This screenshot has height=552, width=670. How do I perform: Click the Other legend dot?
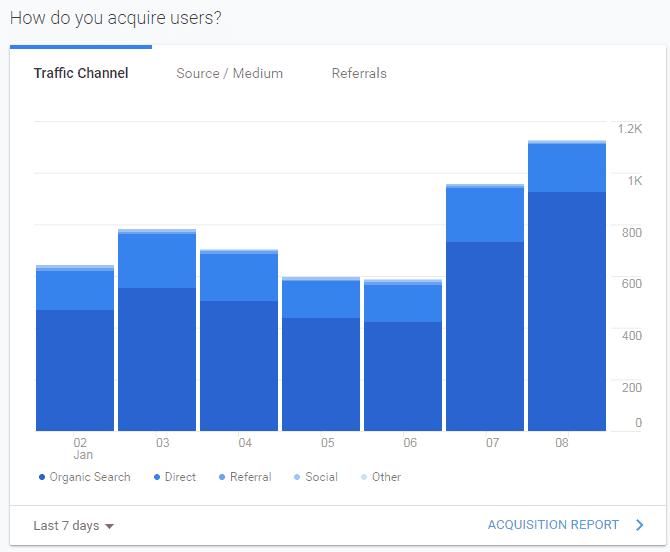tap(364, 477)
